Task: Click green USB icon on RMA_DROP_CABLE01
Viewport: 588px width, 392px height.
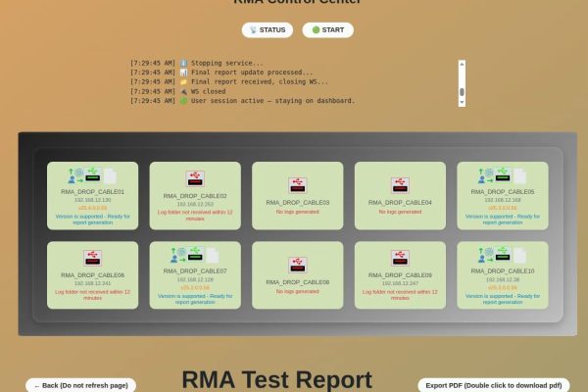Action: (x=93, y=174)
